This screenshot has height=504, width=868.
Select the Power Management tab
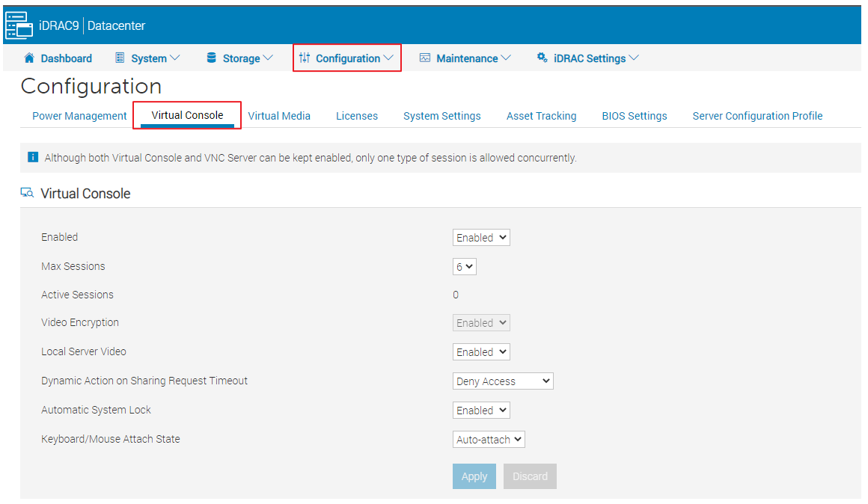79,115
